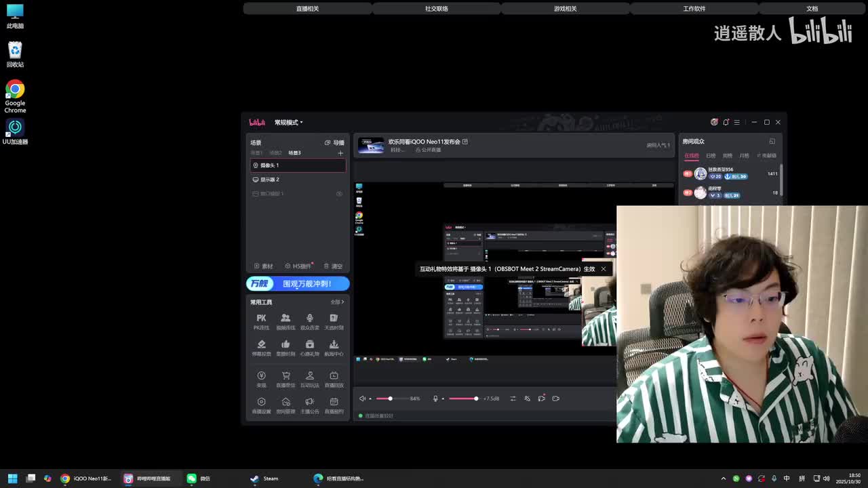This screenshot has height=488, width=868.
Task: Toggle visibility of 窗口捕捉 1 source
Action: point(339,194)
